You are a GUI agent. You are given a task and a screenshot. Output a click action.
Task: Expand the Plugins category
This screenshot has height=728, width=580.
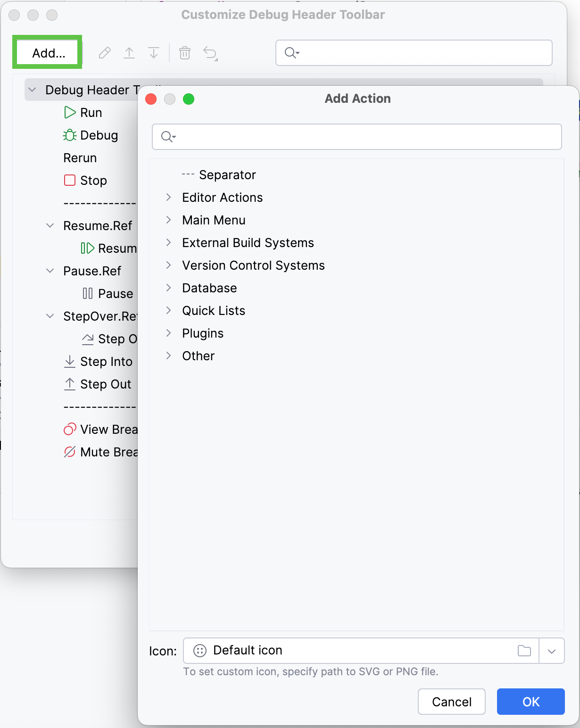(169, 333)
